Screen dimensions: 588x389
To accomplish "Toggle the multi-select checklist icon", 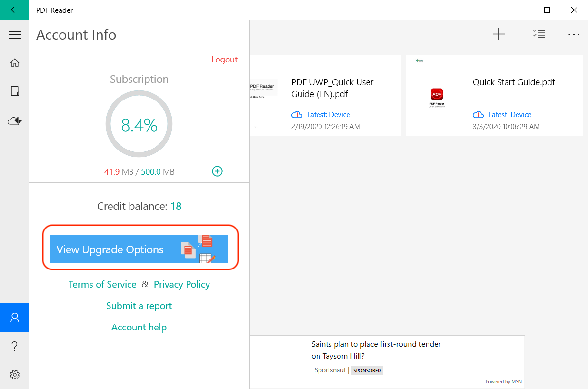I will tap(539, 34).
